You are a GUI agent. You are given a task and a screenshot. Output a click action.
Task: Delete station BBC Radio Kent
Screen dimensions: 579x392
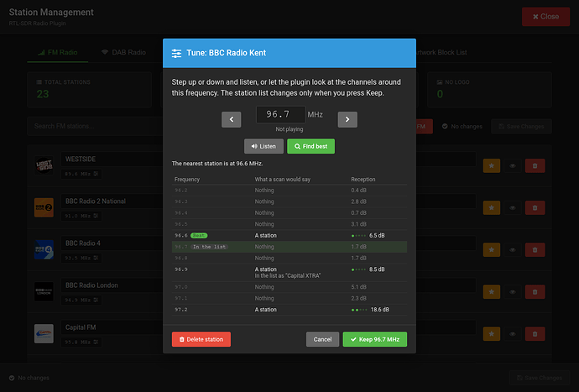click(x=201, y=339)
